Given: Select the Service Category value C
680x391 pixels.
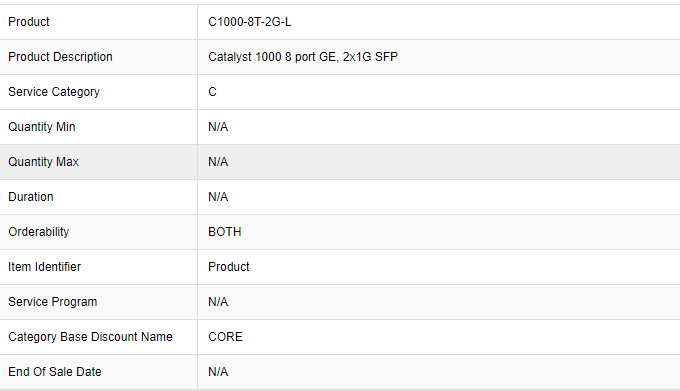Looking at the screenshot, I should [212, 92].
